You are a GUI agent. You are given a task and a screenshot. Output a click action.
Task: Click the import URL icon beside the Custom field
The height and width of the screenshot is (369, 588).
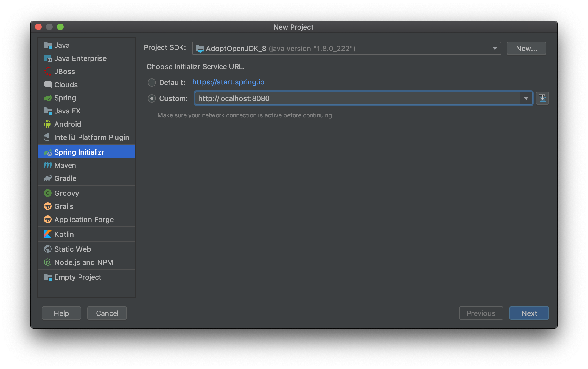coord(542,98)
